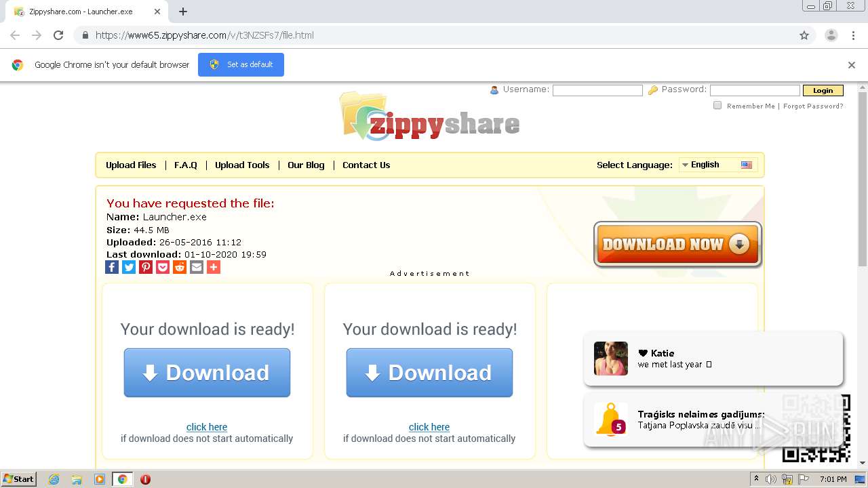
Task: Reload the current page
Action: [58, 35]
